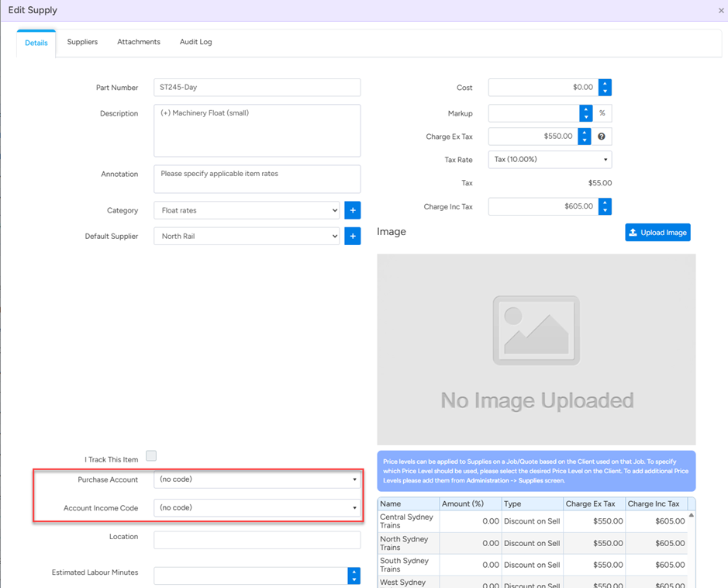
Task: Click the plus icon beside Category
Action: [x=352, y=210]
